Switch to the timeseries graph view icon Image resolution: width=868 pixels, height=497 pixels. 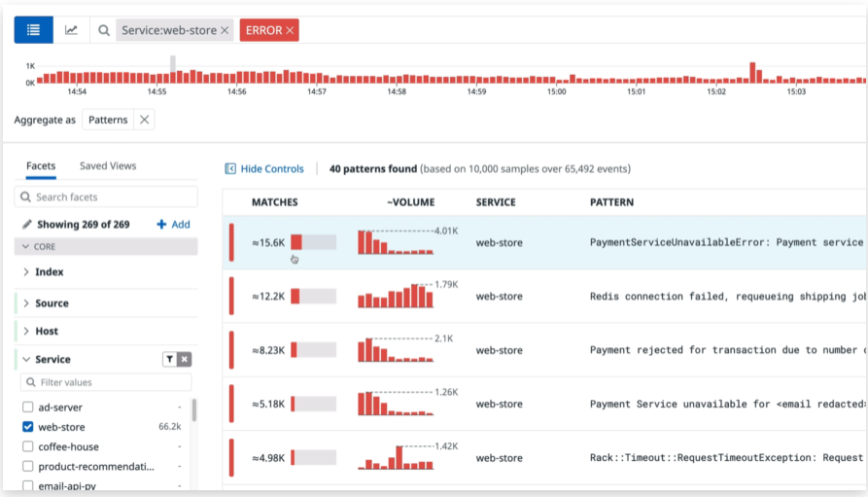tap(71, 30)
